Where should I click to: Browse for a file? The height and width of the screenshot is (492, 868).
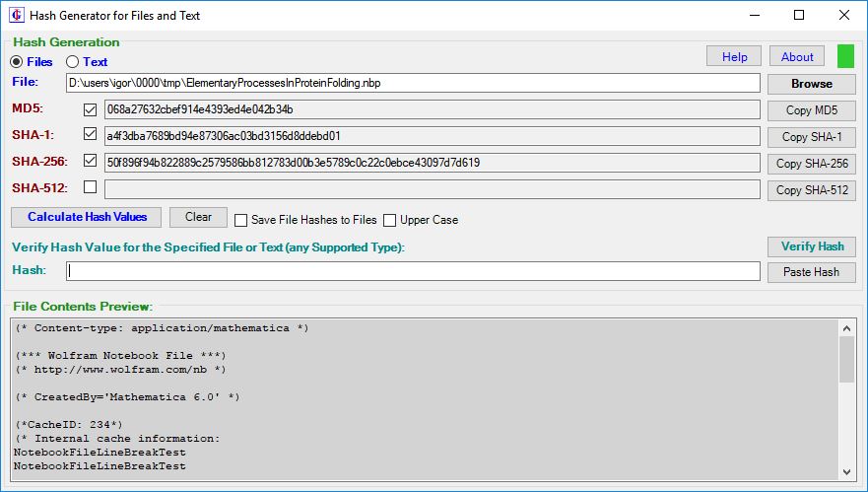tap(811, 84)
